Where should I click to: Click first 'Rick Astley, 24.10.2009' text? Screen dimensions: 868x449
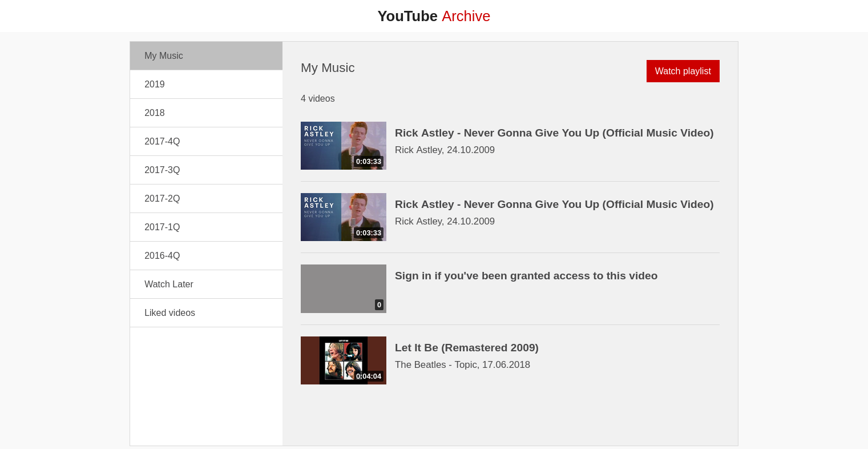point(445,150)
